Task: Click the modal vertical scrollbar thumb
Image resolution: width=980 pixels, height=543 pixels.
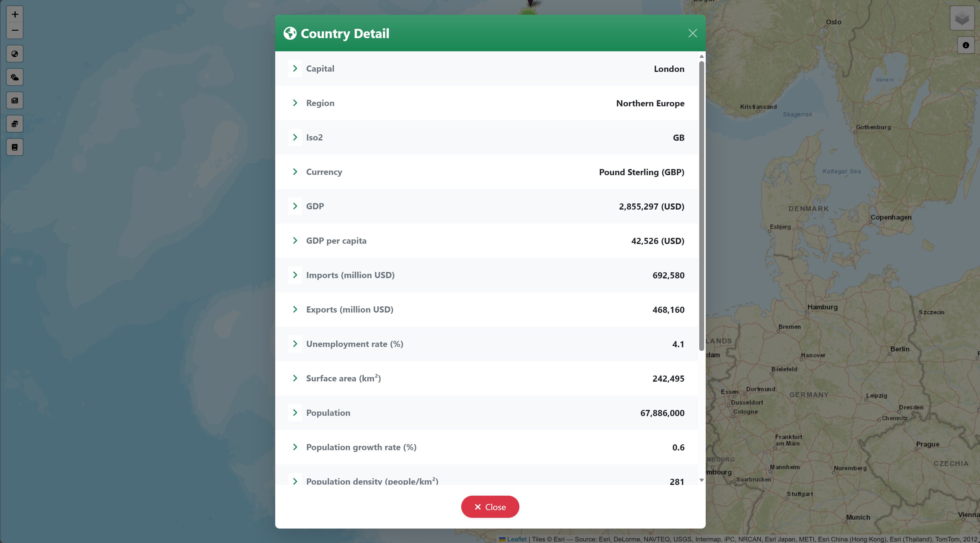Action: pyautogui.click(x=701, y=205)
